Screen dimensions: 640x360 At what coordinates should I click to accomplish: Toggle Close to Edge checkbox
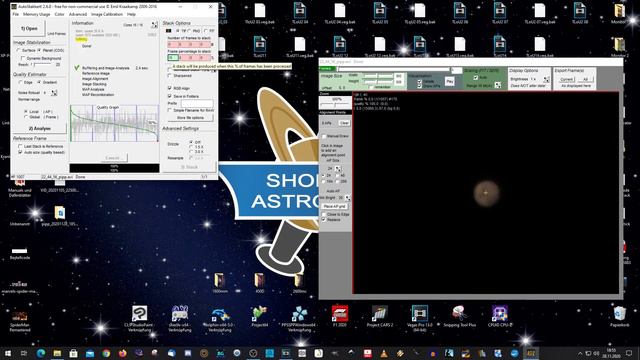(324, 214)
